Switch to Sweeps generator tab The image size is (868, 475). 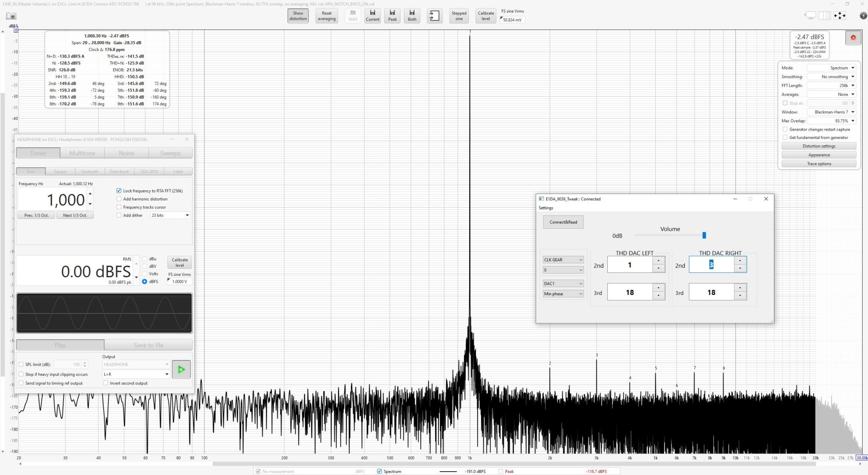170,153
